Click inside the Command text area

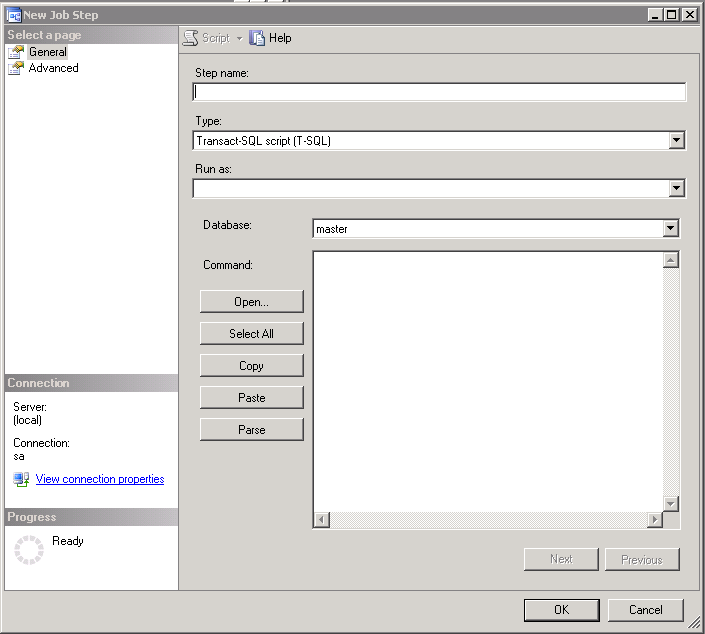[488, 381]
